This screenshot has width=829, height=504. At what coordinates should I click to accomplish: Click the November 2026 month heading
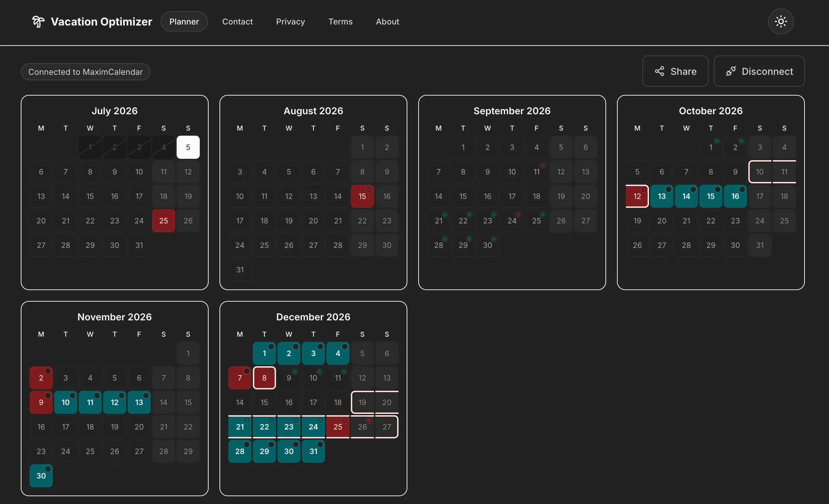pos(115,317)
